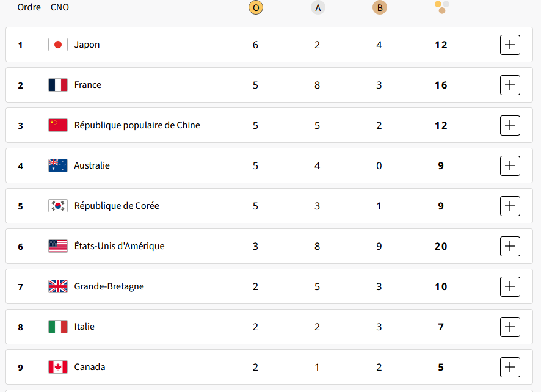
Task: Click the Canadian flag icon
Action: point(58,367)
